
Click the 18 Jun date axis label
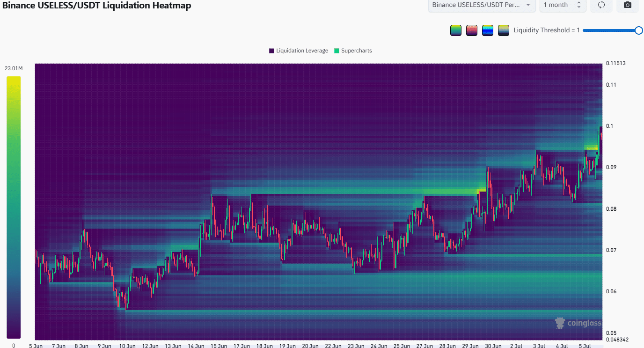[265, 346]
